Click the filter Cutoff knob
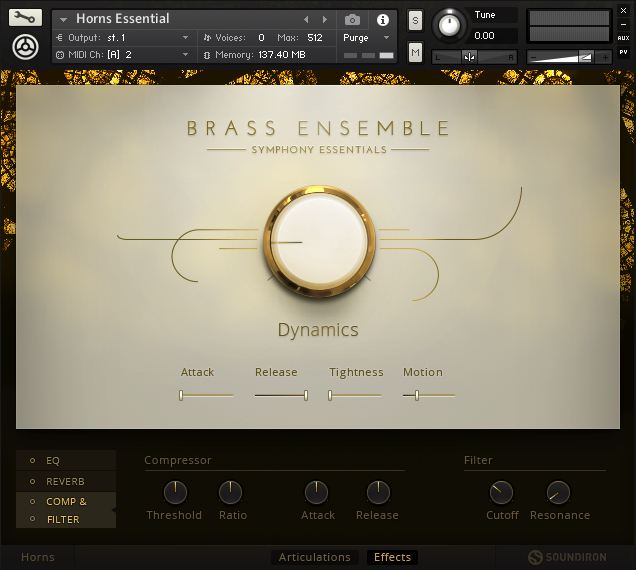The width and height of the screenshot is (636, 570). click(501, 493)
